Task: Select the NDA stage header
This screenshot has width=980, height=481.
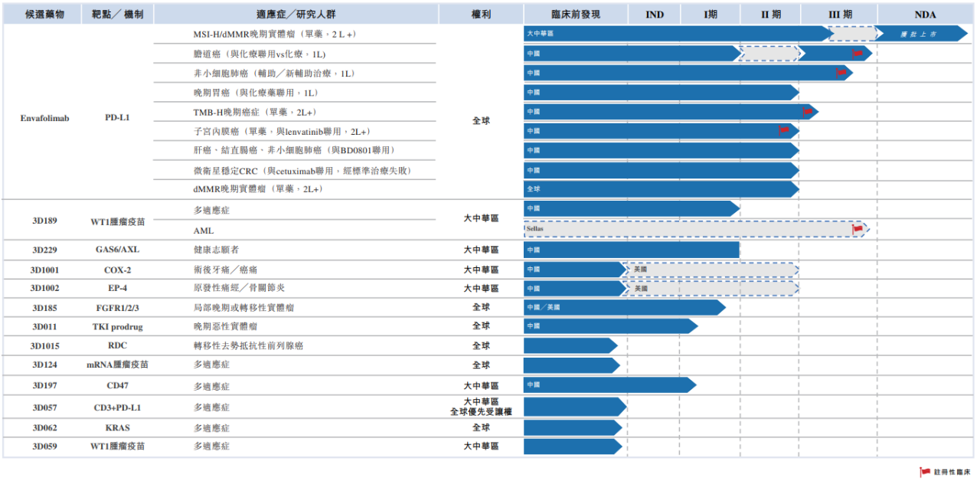Action: (925, 15)
